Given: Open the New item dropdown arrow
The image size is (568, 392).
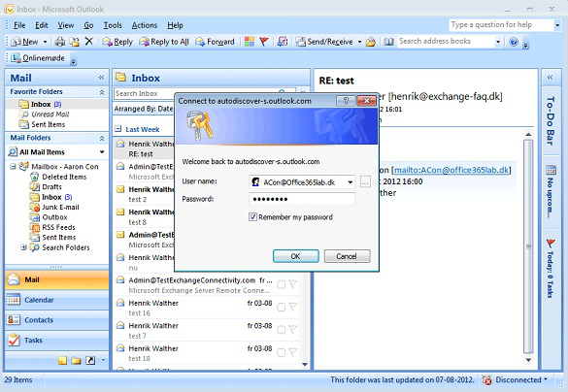Looking at the screenshot, I should click(46, 42).
